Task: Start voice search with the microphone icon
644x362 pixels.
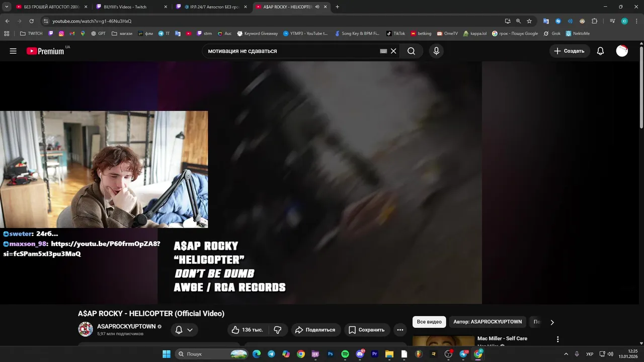Action: 436,51
